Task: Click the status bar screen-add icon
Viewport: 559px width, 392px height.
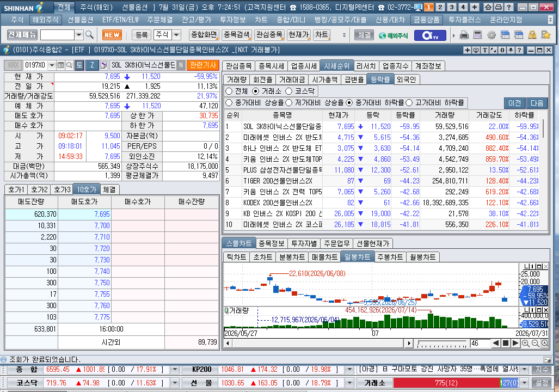Action: click(547, 359)
